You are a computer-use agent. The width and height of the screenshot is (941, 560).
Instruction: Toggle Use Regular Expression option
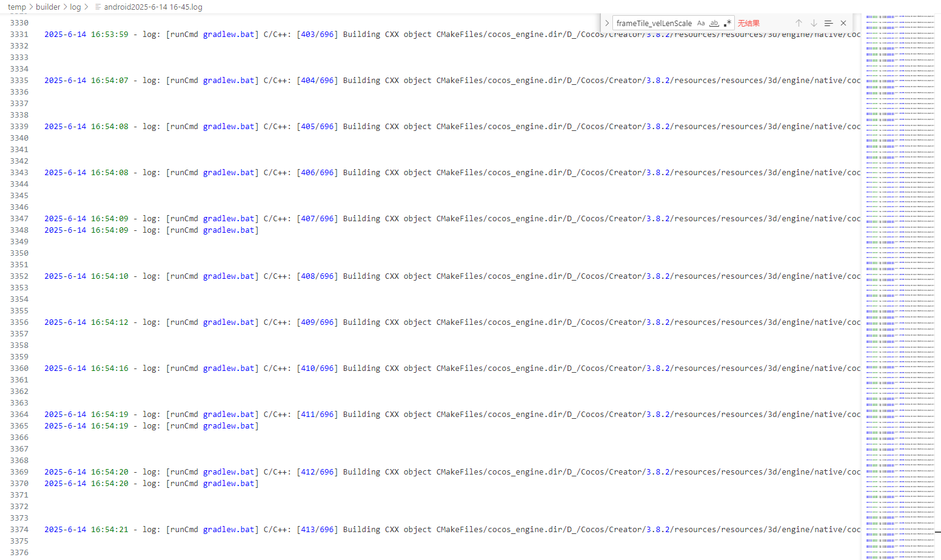(728, 23)
